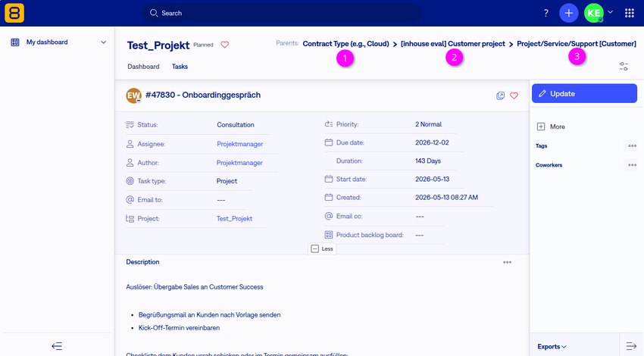Click the Task type target icon
This screenshot has height=356, width=644.
(x=130, y=181)
